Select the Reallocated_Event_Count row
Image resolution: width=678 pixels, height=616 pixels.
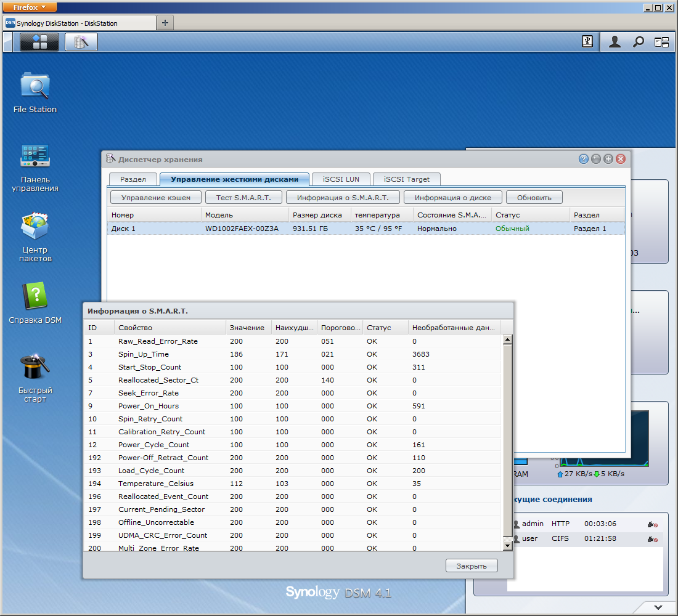pyautogui.click(x=292, y=496)
